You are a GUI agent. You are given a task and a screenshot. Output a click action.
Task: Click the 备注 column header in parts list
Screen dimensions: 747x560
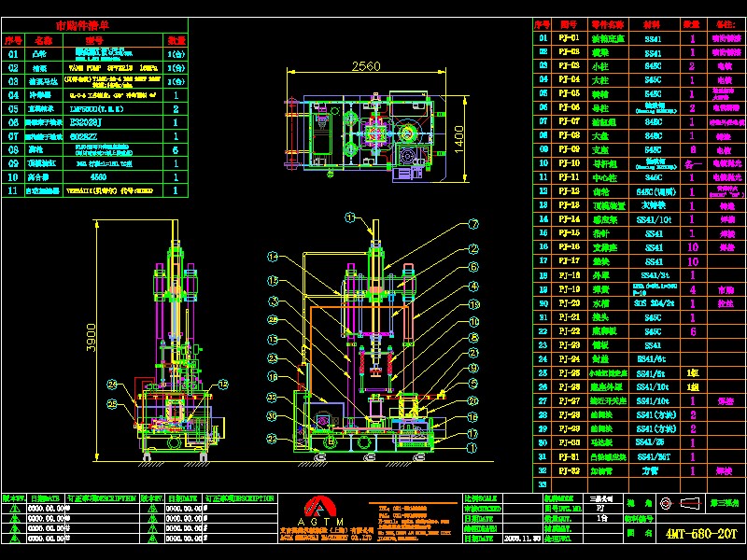point(726,24)
